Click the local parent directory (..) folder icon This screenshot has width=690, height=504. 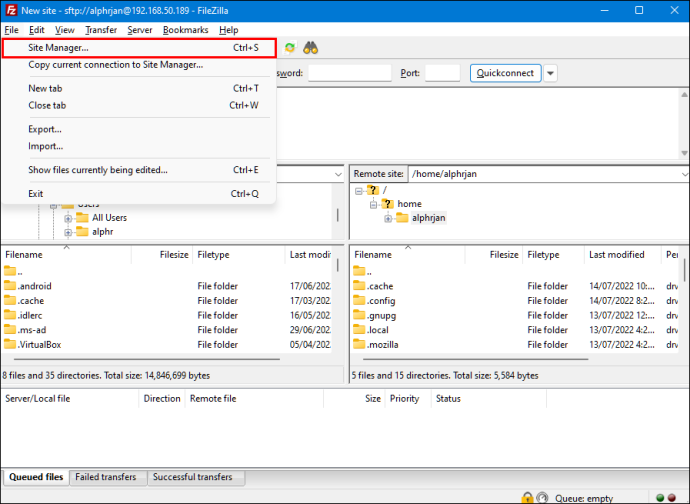(x=10, y=271)
